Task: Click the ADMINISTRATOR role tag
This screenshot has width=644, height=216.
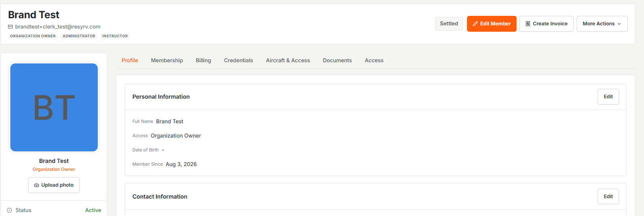Action: click(x=79, y=36)
